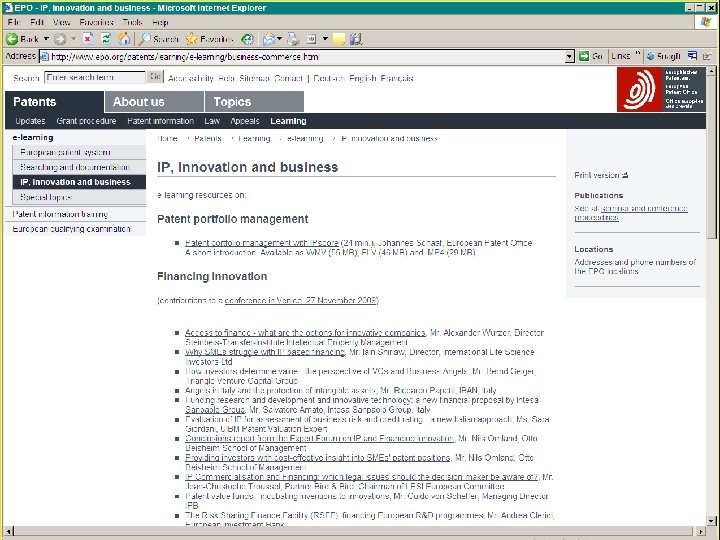Switch the site language to Deutsch
Screen dimensions: 720x540
click(329, 78)
